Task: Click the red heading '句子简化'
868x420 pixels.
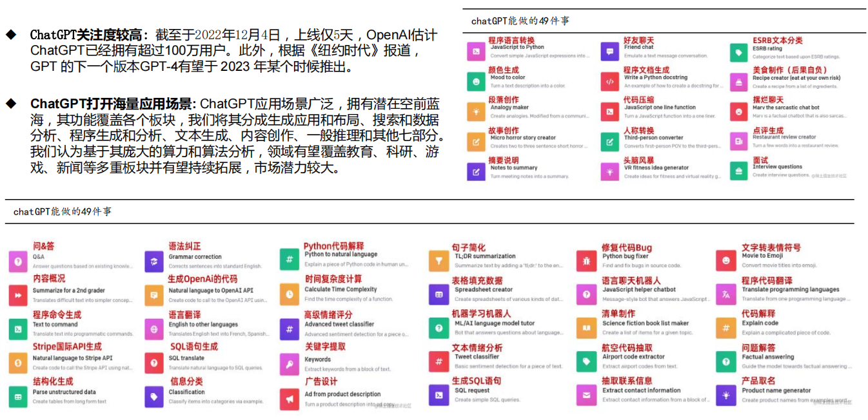Action: click(469, 247)
